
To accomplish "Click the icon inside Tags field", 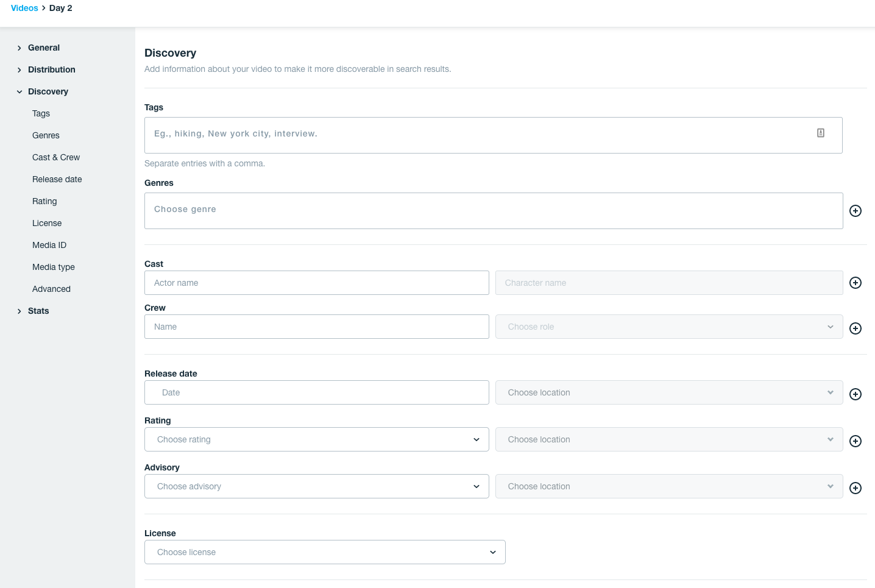I will (x=821, y=133).
